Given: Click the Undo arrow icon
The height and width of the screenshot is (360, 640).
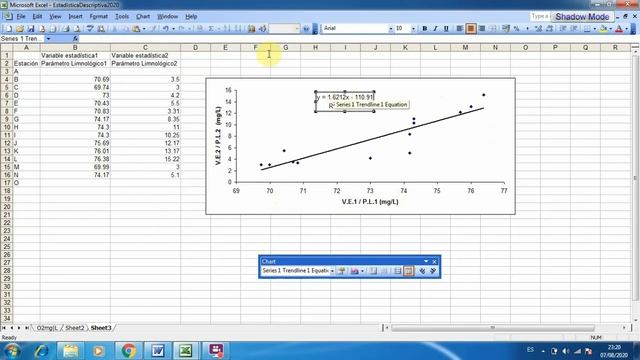Looking at the screenshot, I should tap(165, 29).
